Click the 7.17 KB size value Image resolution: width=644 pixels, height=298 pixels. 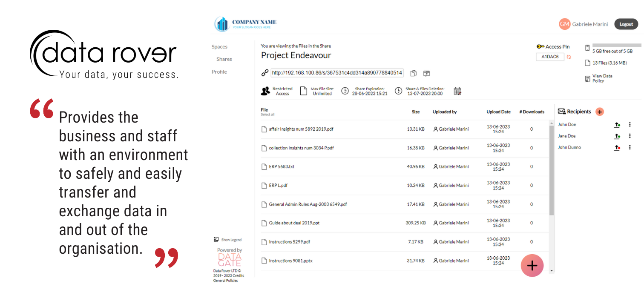click(415, 242)
